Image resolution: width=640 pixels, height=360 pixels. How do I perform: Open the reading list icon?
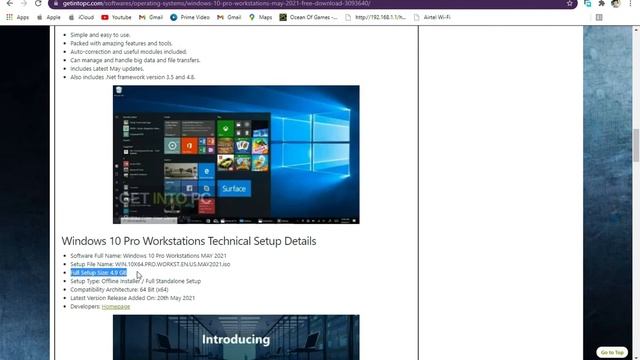pos(599,17)
